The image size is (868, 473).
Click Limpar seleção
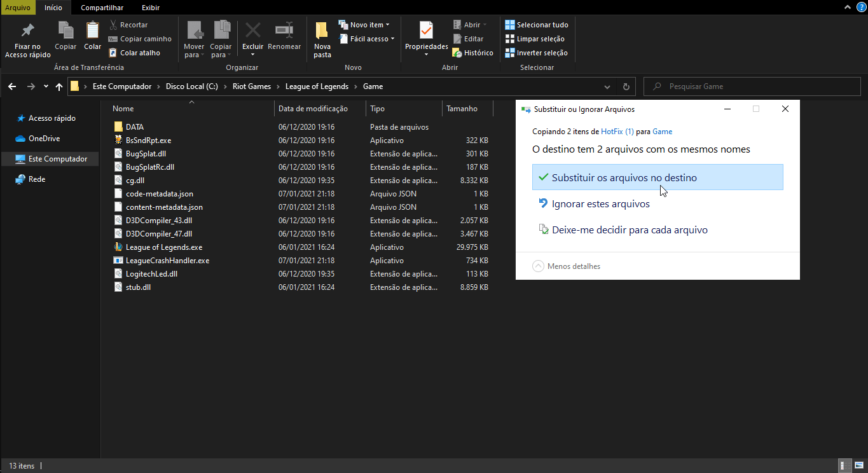coord(535,39)
